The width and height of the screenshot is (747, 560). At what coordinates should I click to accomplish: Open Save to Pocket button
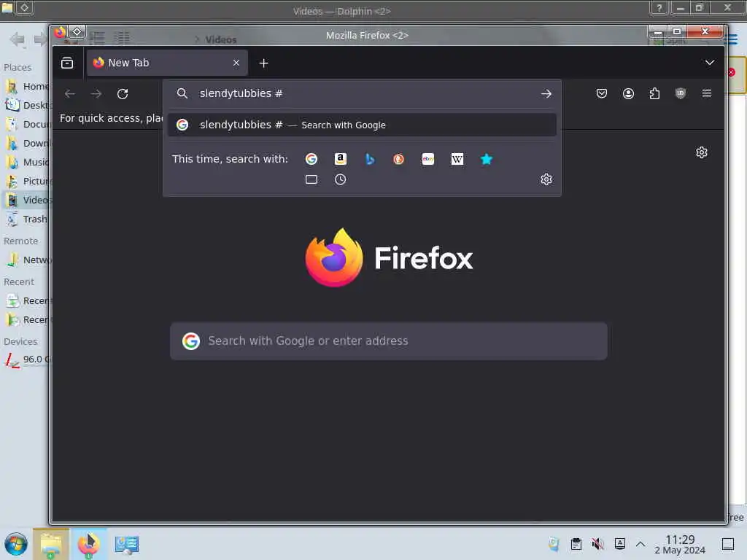click(x=602, y=94)
